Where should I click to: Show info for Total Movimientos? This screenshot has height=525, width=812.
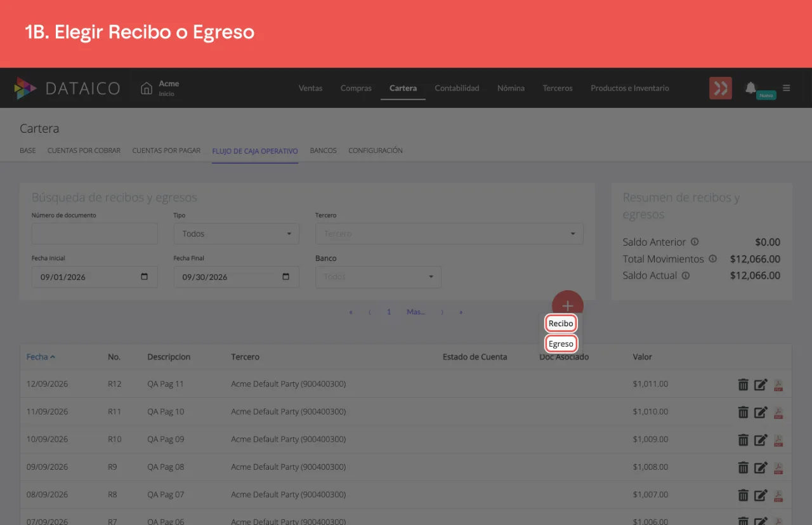click(x=712, y=259)
